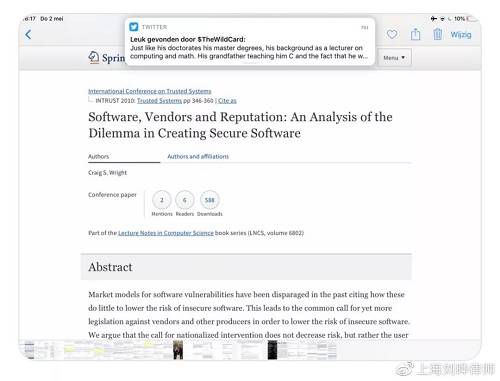Viewport: 500px width, 381px height.
Task: Favorite the photo with the heart icon
Action: pyautogui.click(x=392, y=34)
